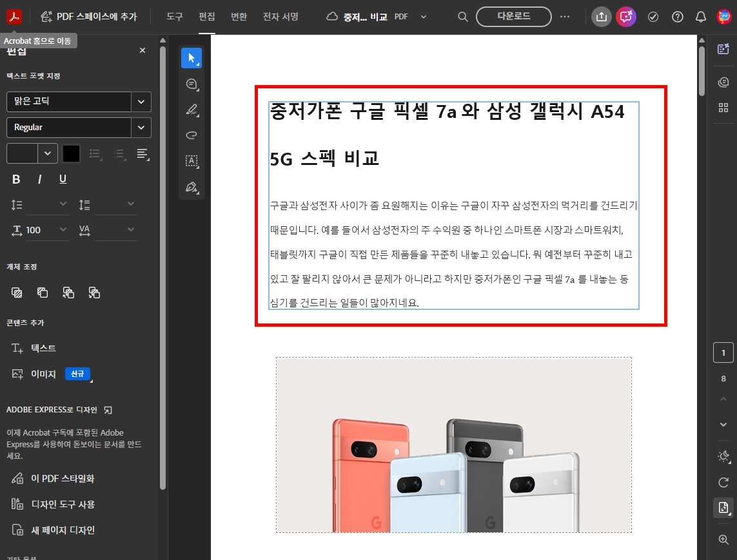
Task: Click the share upload icon
Action: click(x=601, y=17)
